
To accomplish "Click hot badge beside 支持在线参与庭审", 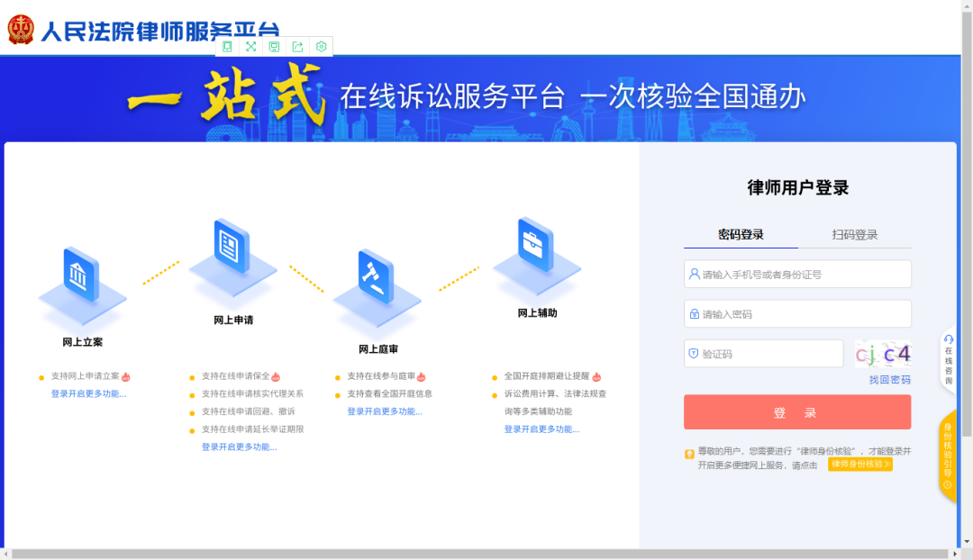I will pos(422,376).
